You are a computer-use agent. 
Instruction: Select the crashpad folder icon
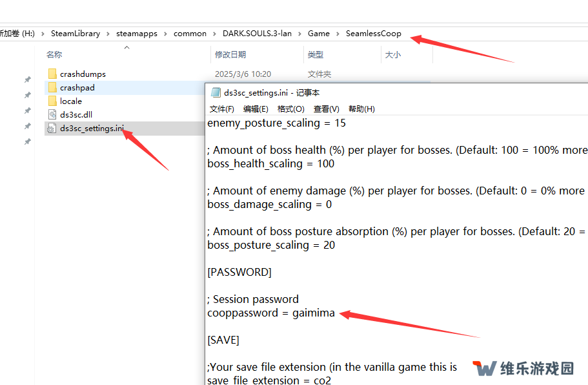(52, 87)
